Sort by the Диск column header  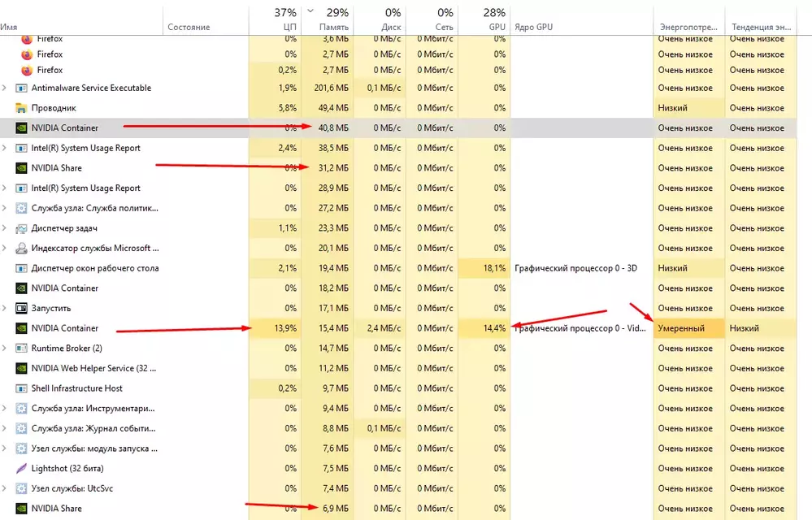click(x=380, y=20)
